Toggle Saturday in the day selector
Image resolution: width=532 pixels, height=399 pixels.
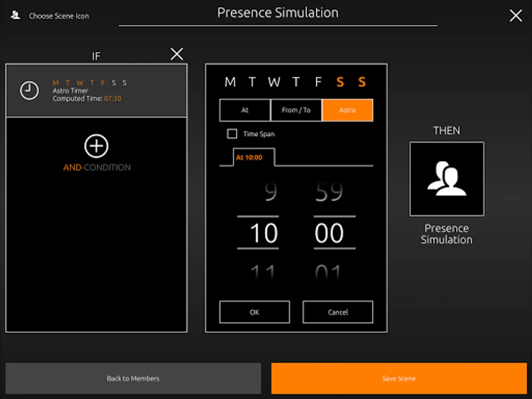pos(340,82)
